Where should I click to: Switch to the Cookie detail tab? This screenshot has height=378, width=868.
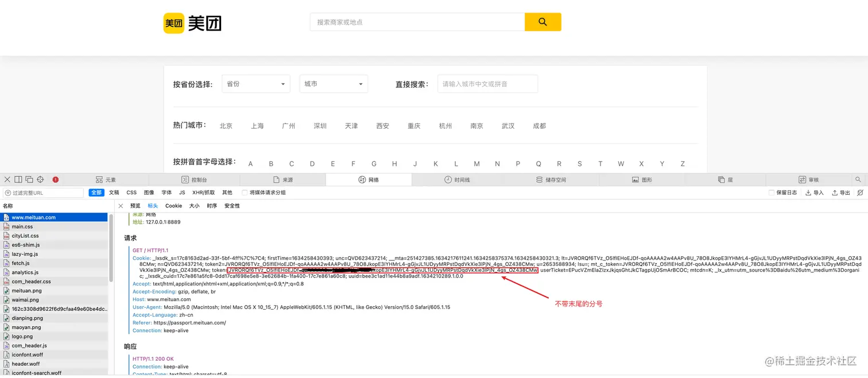(173, 206)
